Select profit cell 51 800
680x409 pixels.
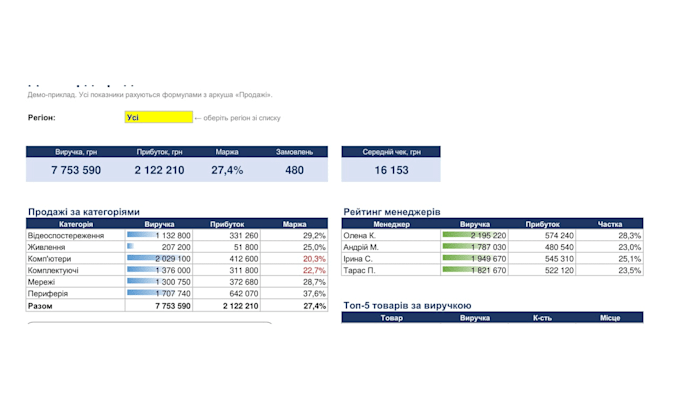[227, 247]
